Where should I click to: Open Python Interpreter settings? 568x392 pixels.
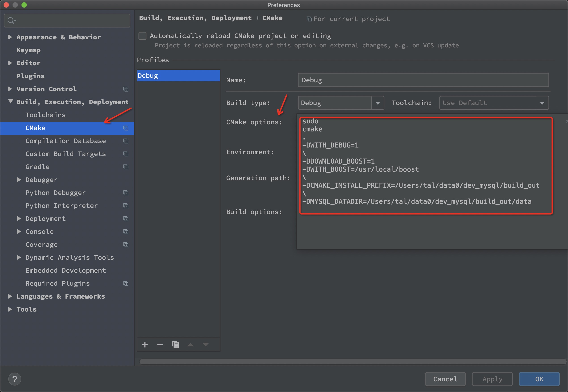pyautogui.click(x=62, y=206)
